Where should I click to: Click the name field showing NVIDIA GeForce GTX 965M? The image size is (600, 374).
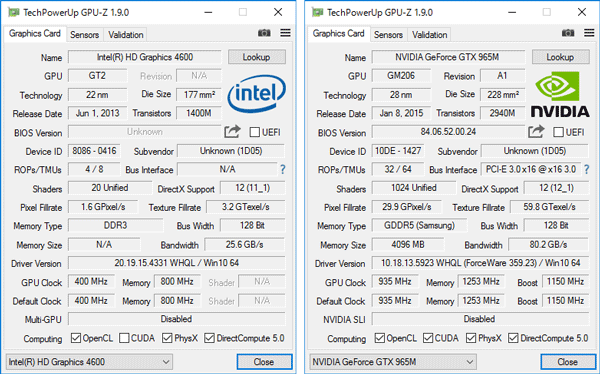(x=448, y=57)
